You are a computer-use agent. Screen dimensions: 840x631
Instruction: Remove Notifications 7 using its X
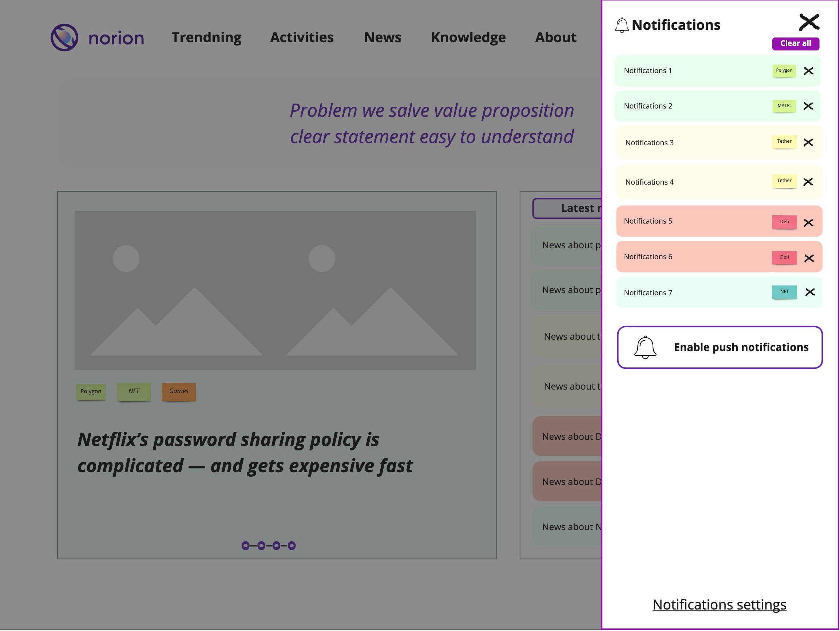(810, 292)
